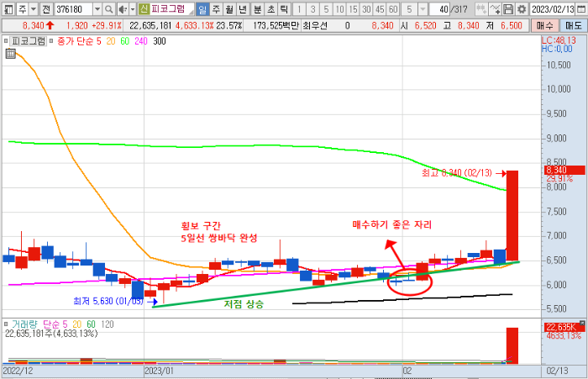Select the 30 interval button
This screenshot has width=588, height=379.
coord(366,9)
